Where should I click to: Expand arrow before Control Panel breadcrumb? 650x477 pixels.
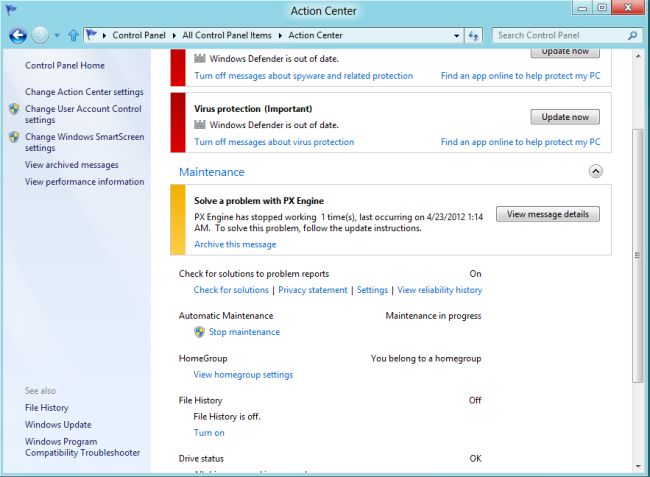tap(104, 36)
